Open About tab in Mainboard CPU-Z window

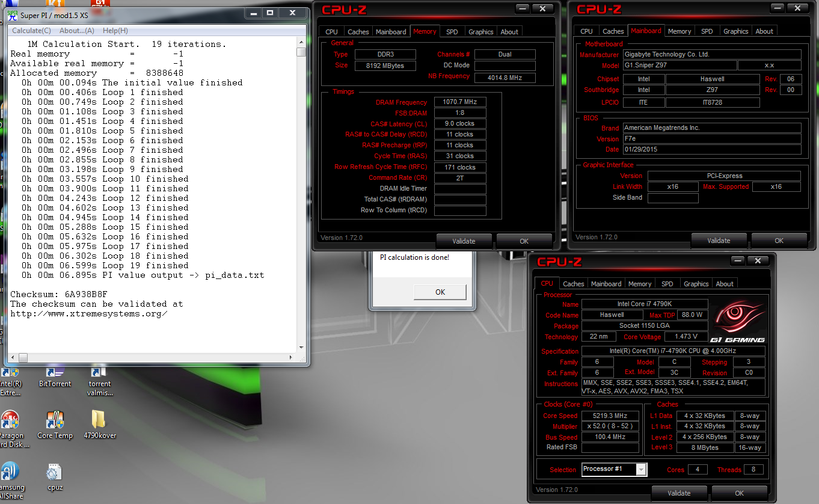764,31
